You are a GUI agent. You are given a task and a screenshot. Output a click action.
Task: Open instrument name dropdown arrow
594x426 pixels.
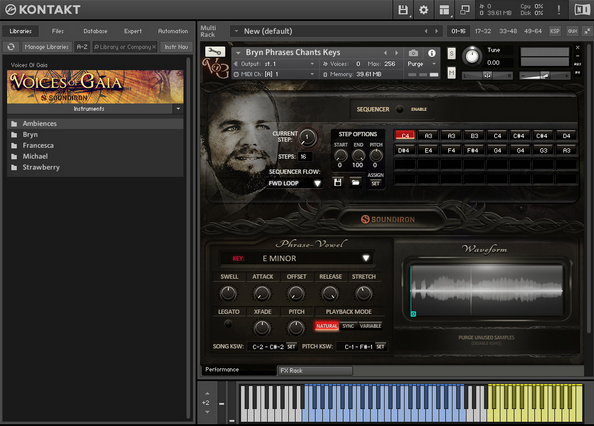(238, 53)
